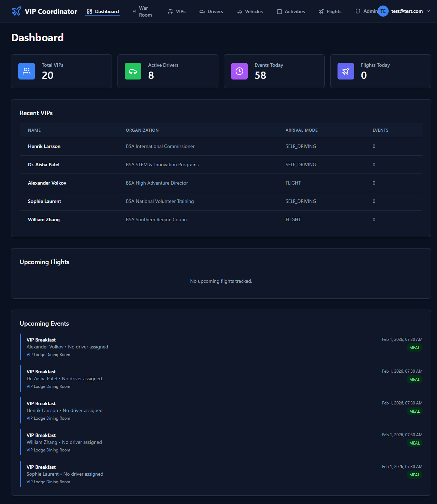Click the green Active Drivers car icon
The height and width of the screenshot is (504, 437).
click(x=133, y=71)
